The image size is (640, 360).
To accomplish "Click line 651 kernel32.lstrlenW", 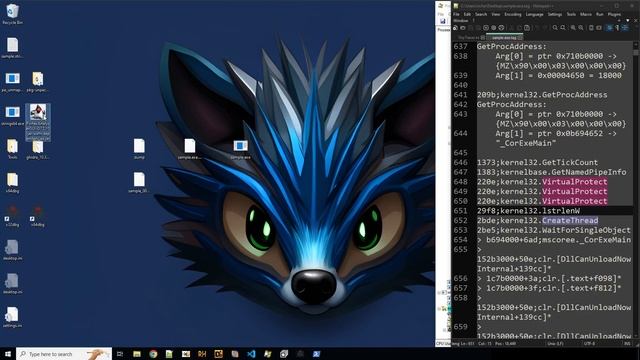I will (528, 211).
